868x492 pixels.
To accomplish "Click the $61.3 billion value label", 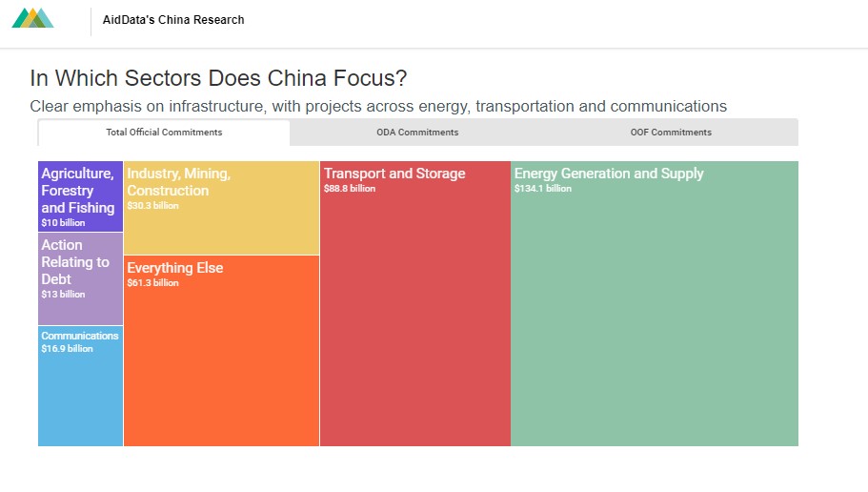I will (x=152, y=282).
